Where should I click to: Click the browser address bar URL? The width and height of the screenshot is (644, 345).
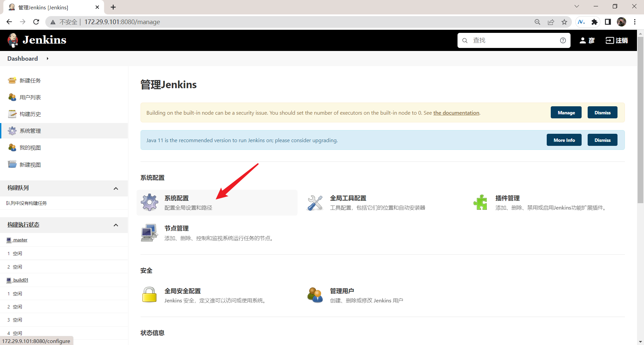(x=122, y=22)
